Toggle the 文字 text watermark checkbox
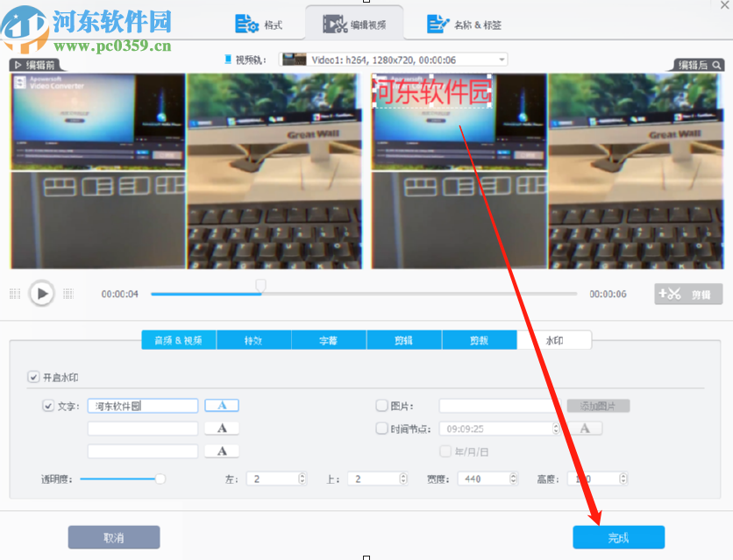733x560 pixels. point(48,406)
